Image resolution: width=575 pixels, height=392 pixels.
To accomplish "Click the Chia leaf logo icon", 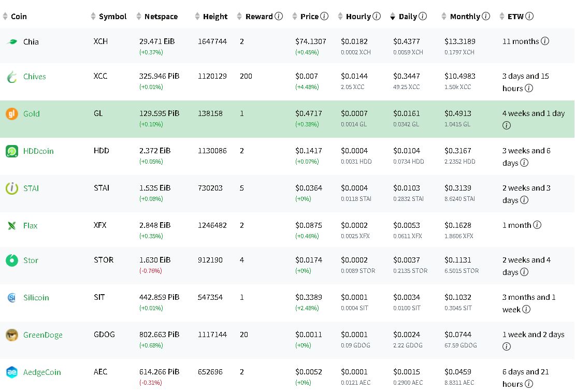I will [12, 42].
